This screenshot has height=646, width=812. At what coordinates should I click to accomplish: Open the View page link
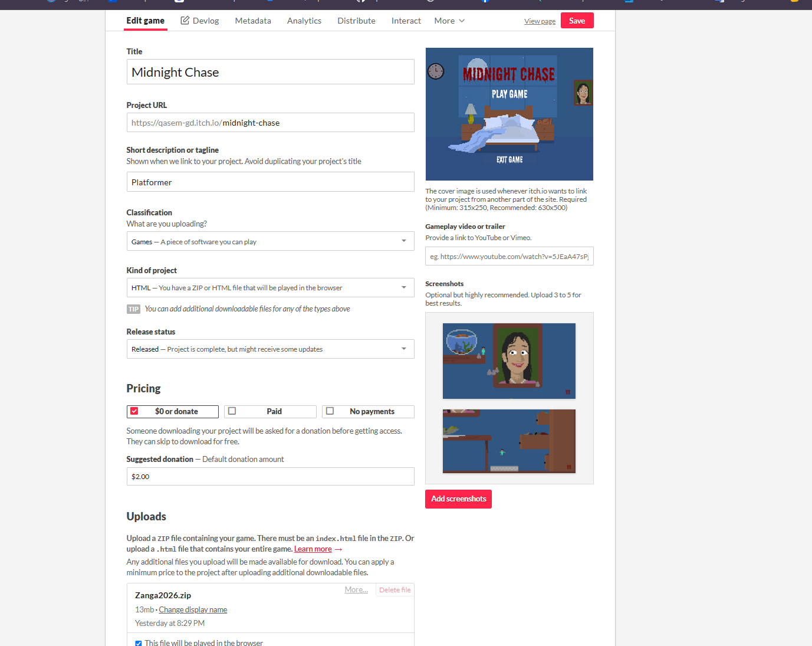coord(540,21)
